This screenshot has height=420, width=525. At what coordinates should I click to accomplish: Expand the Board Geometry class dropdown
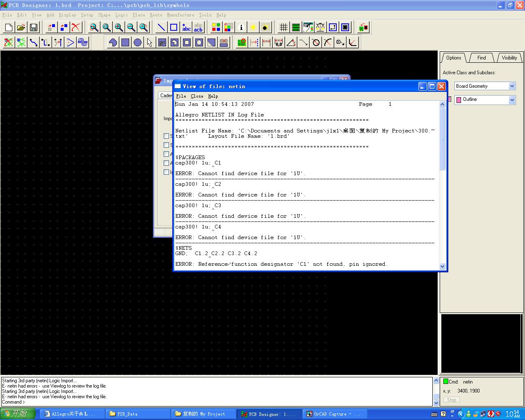(512, 86)
